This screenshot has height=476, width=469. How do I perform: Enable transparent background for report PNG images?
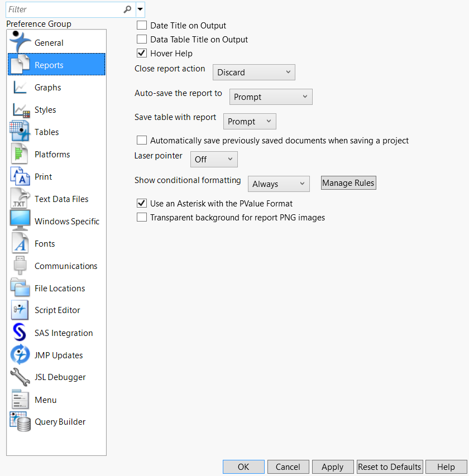(x=142, y=217)
